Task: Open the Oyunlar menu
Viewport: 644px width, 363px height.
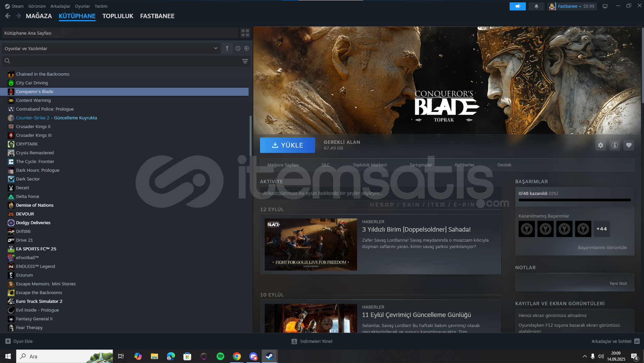Action: point(82,6)
